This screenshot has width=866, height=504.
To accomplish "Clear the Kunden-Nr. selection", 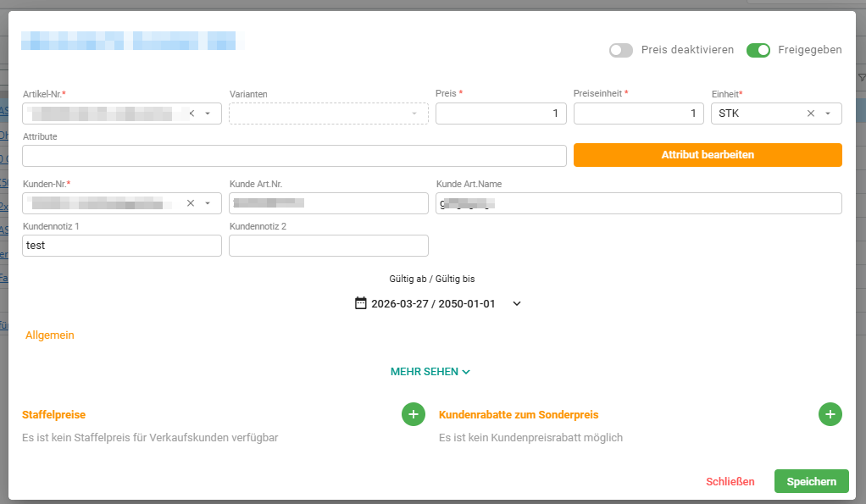I will click(191, 203).
